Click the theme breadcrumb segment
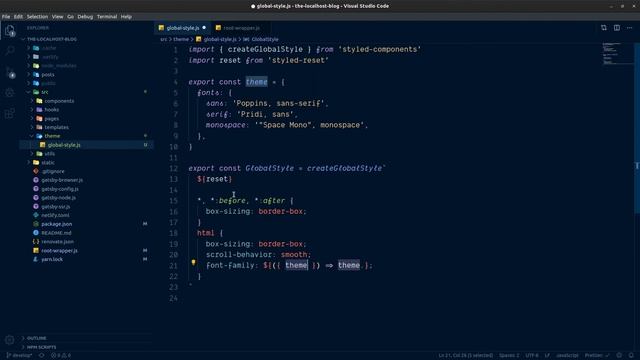Viewport: 640px width, 360px height. (181, 40)
